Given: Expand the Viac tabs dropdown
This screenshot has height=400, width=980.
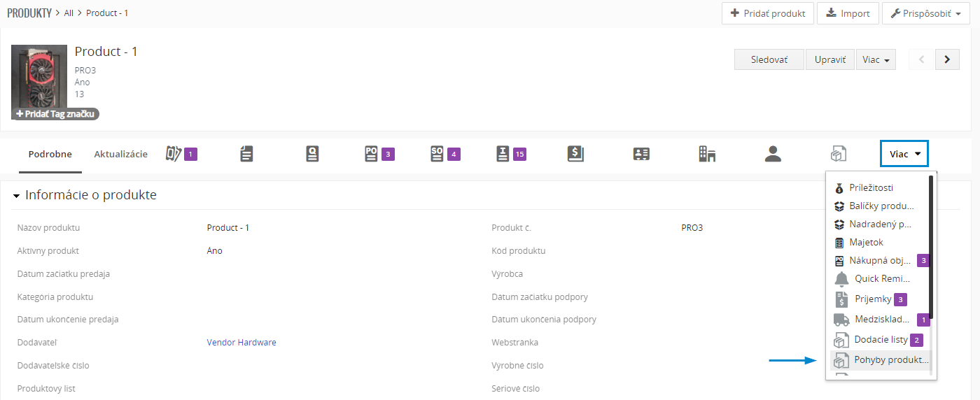Looking at the screenshot, I should [x=904, y=154].
